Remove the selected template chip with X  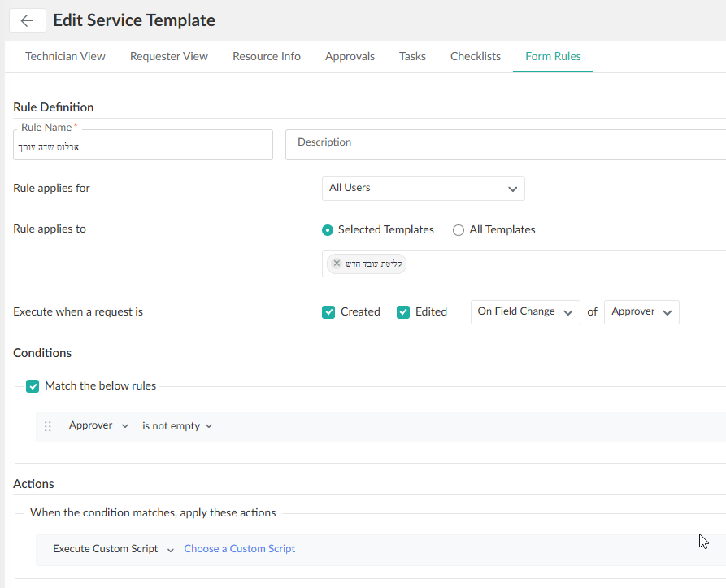[337, 264]
